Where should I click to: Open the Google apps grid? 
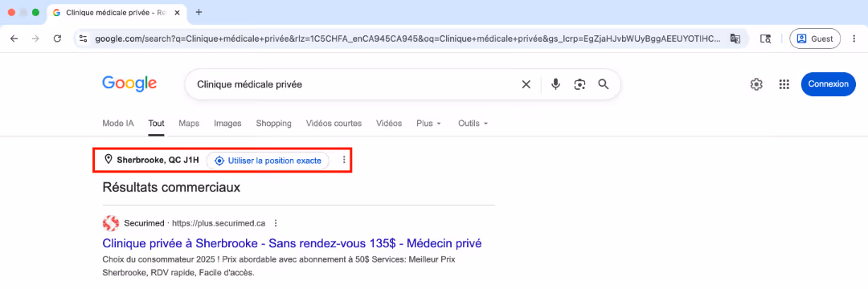[x=784, y=84]
